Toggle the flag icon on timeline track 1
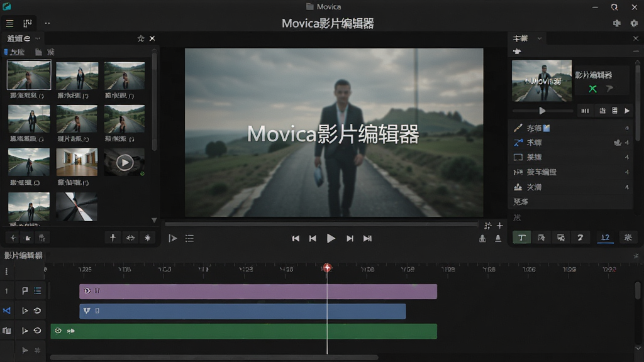 click(x=25, y=291)
